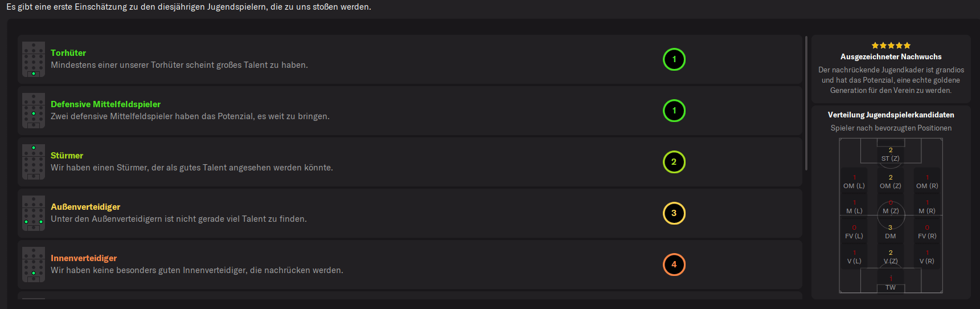This screenshot has height=309, width=980.
Task: Click the five-star Nachwuchs rating
Action: point(891,46)
